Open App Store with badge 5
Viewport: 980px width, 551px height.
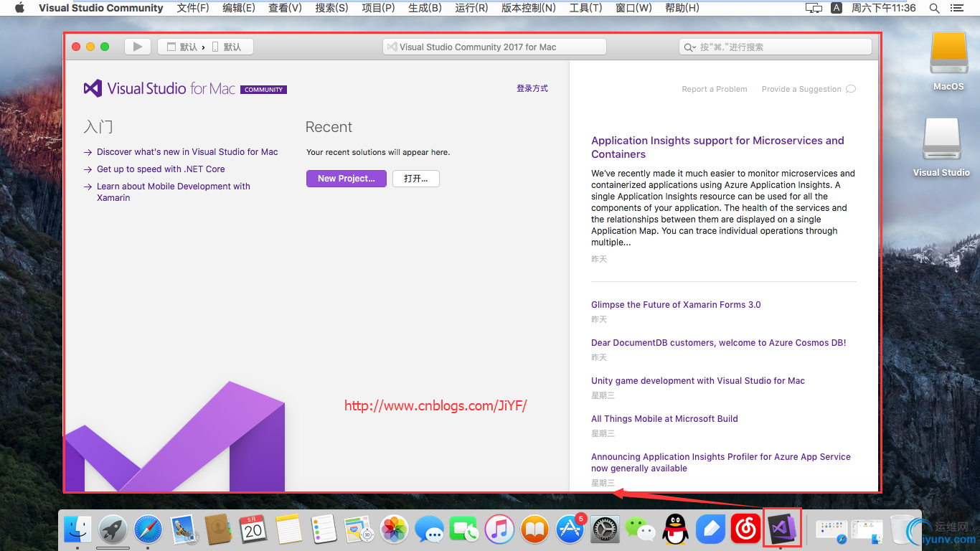tap(570, 529)
